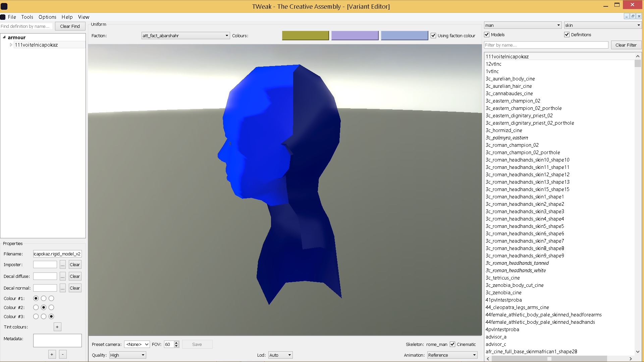This screenshot has width=644, height=362.
Task: Open the Tools menu
Action: (27, 17)
